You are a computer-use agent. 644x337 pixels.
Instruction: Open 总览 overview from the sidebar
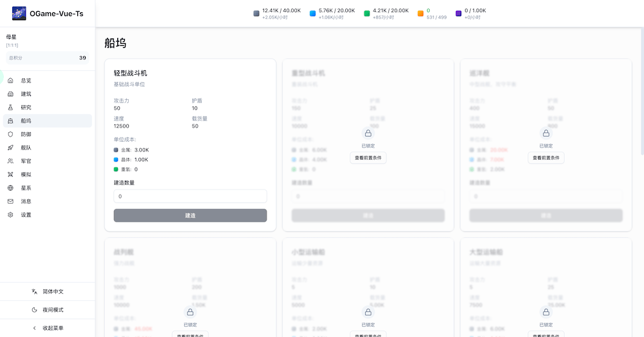[26, 81]
